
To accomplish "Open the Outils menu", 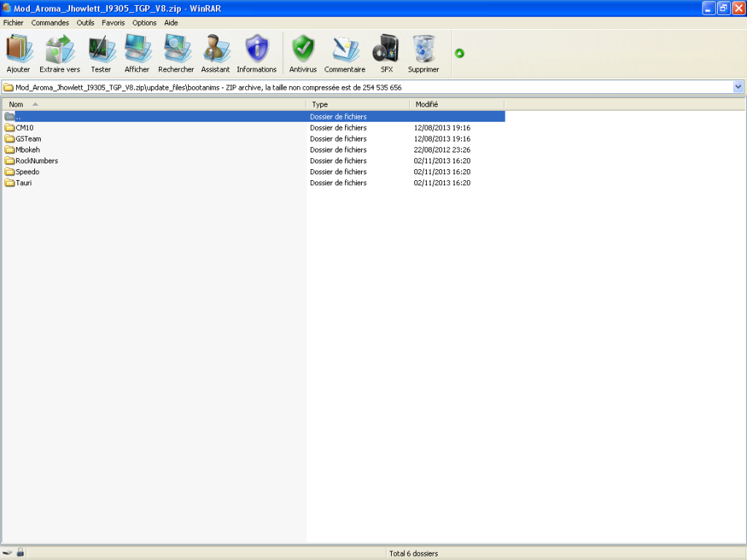I will click(85, 23).
